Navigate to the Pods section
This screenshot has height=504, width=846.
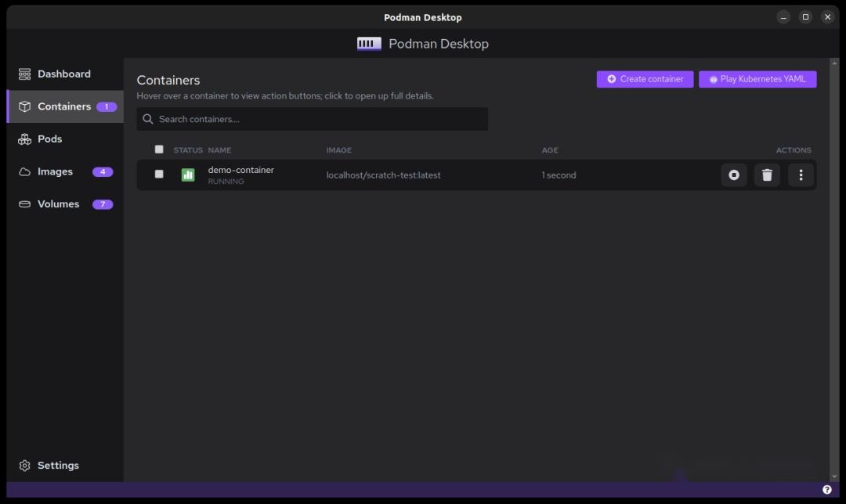coord(49,139)
